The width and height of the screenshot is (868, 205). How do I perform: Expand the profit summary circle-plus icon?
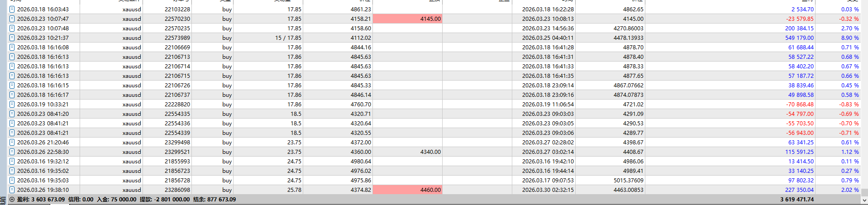[12, 199]
